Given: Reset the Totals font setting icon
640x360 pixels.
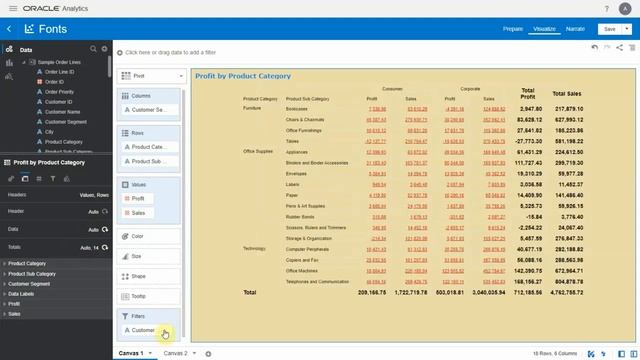Looking at the screenshot, I should pyautogui.click(x=105, y=247).
